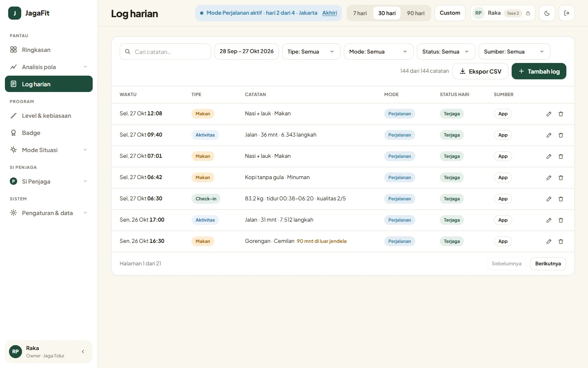Toggle dark mode with moon icon
588x368 pixels.
[x=547, y=13]
